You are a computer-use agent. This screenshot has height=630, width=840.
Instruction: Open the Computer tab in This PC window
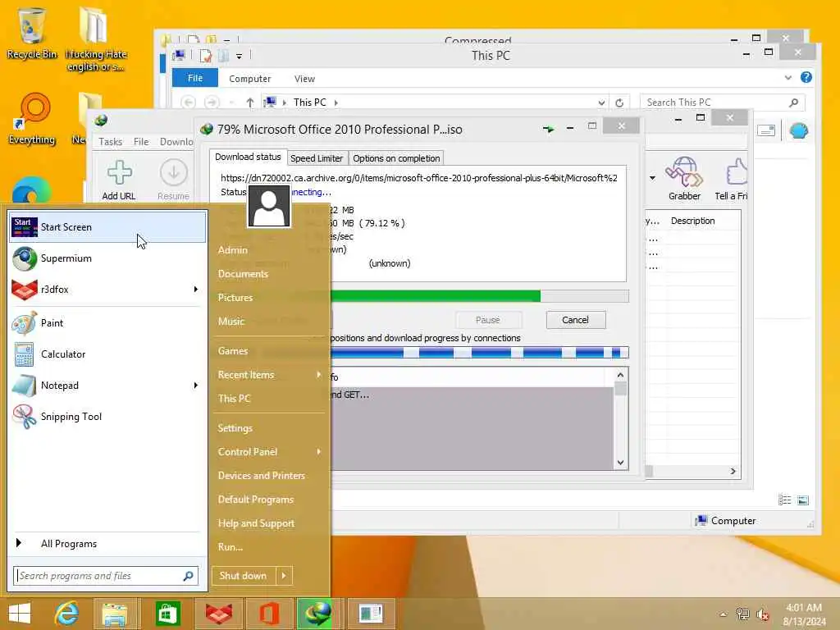[249, 79]
